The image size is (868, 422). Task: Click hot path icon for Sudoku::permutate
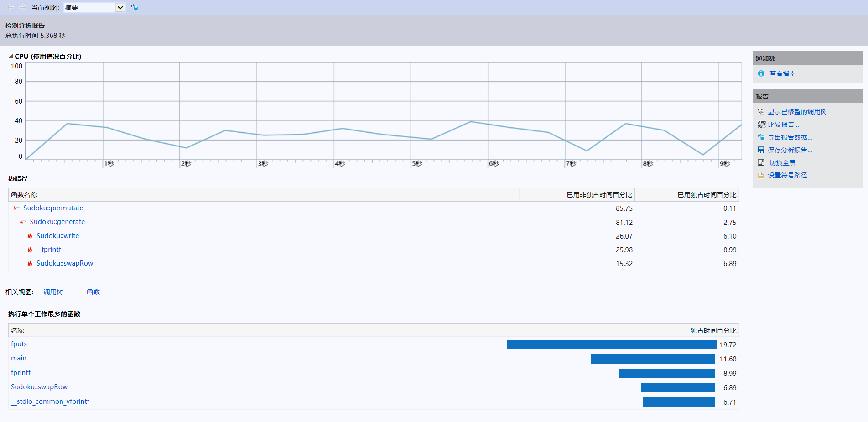pos(16,208)
